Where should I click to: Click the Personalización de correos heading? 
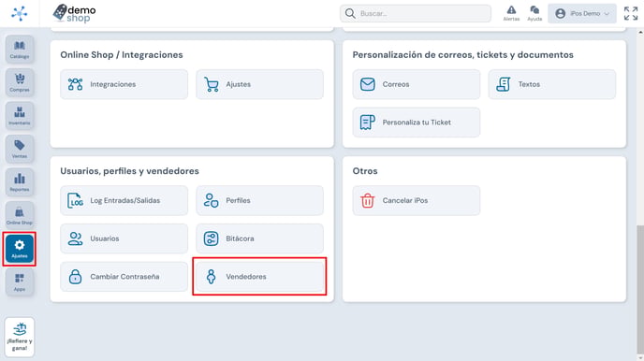(x=462, y=55)
